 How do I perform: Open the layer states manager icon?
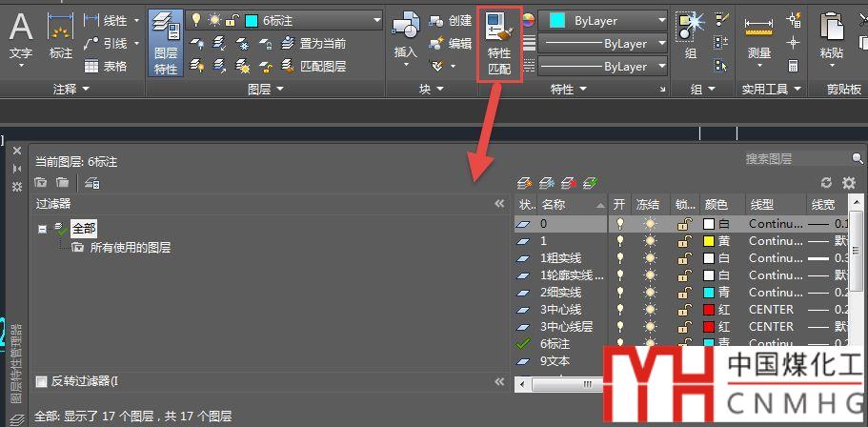(x=92, y=182)
